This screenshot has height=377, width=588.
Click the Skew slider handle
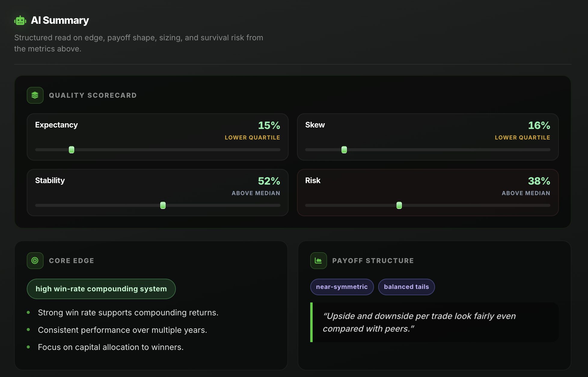pyautogui.click(x=344, y=150)
